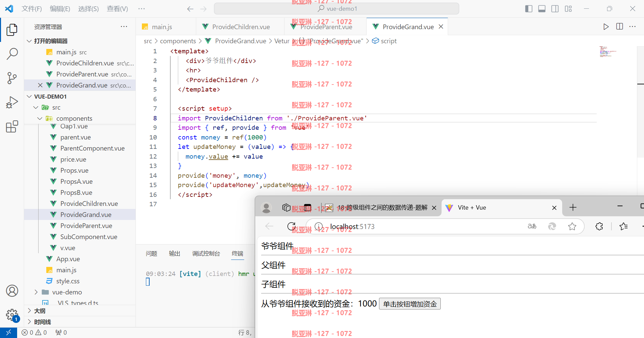644x338 pixels.
Task: Close ProvideGrand.vue in open editors list
Action: point(40,85)
